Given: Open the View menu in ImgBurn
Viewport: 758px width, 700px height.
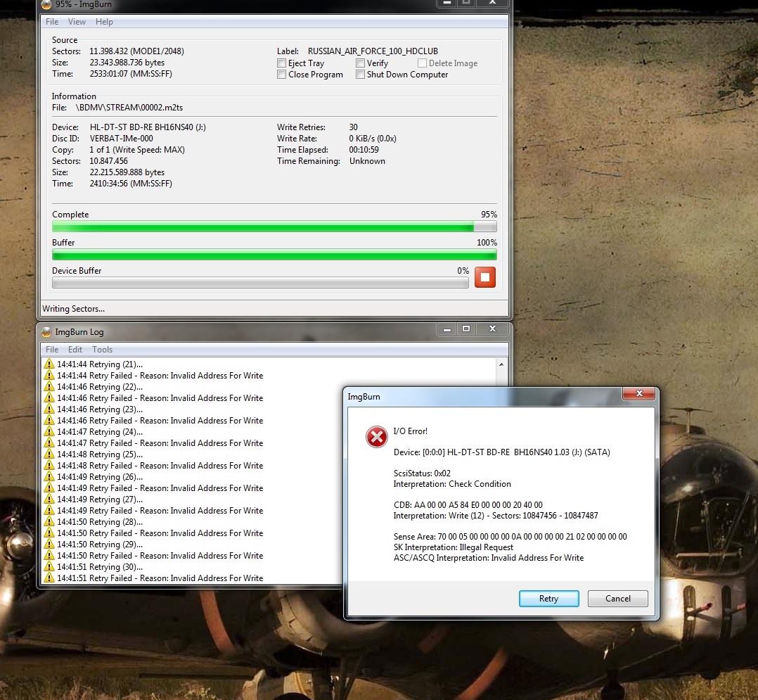Looking at the screenshot, I should [x=77, y=22].
